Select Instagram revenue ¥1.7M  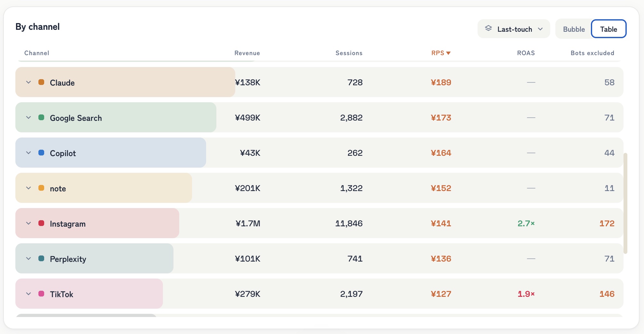[248, 223]
